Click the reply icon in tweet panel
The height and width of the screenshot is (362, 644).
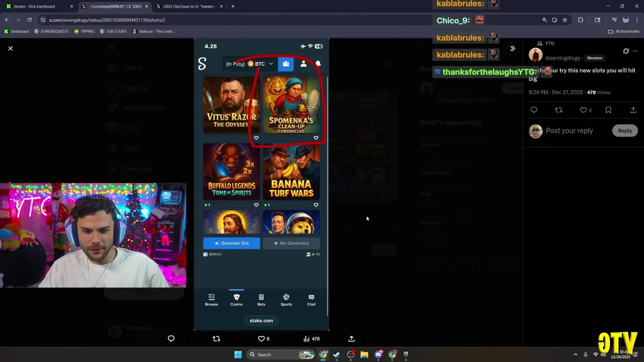click(x=534, y=110)
